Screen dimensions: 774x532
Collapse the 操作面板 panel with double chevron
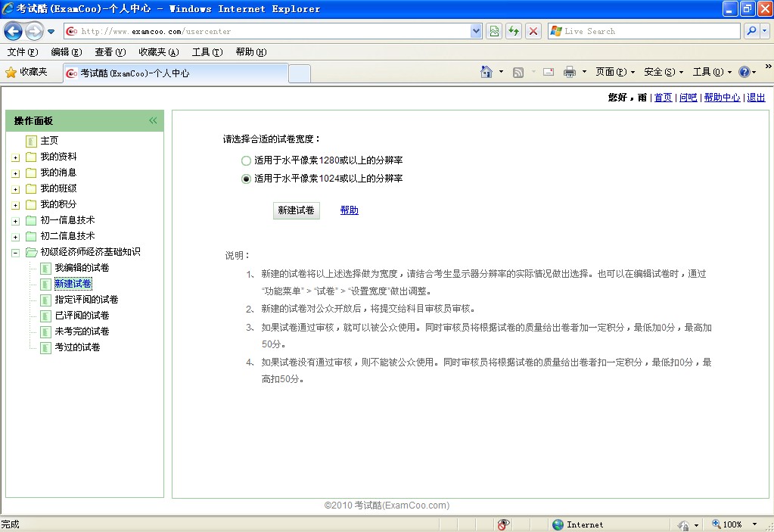point(153,121)
